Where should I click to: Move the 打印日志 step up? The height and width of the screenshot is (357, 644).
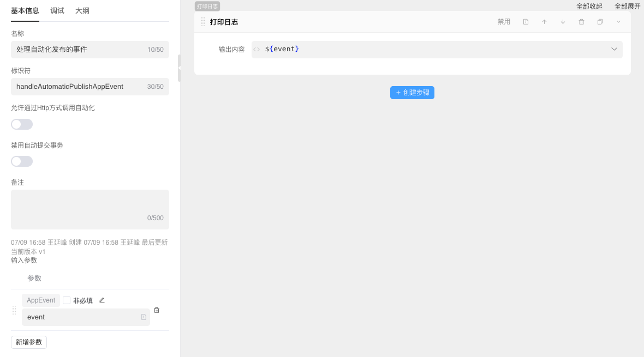tap(544, 22)
